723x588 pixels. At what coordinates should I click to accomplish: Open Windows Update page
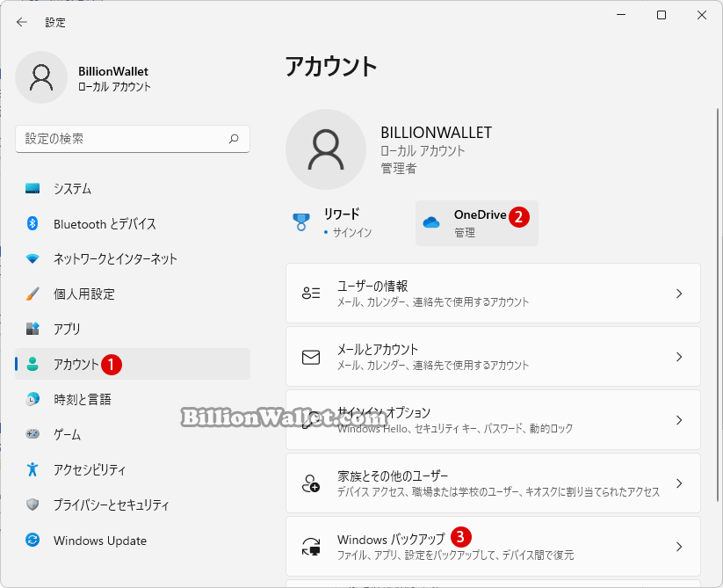133,540
